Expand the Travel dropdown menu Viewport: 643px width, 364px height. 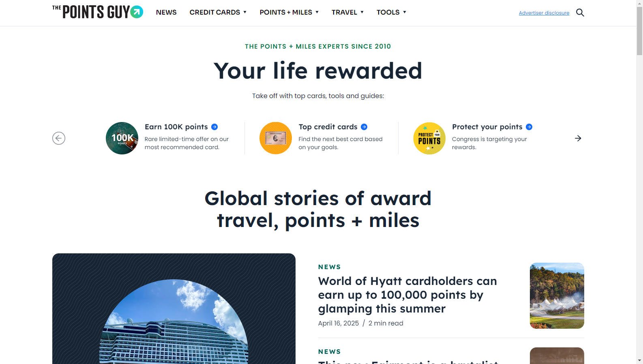coord(347,12)
